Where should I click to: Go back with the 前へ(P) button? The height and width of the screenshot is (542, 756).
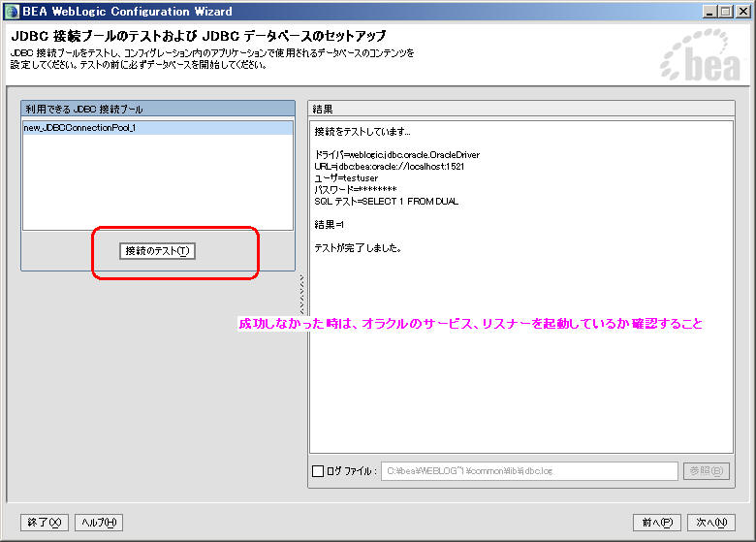657,523
